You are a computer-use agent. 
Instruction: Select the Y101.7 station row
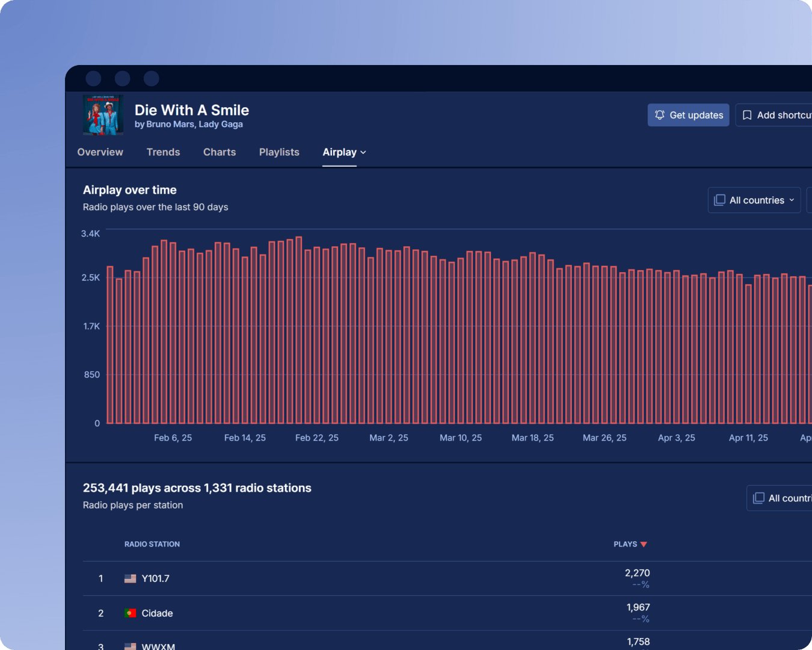point(448,578)
